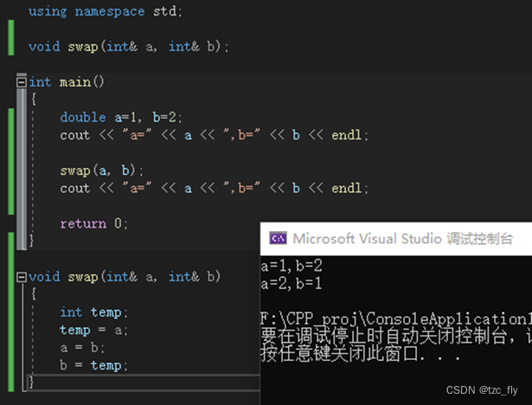Image resolution: width=532 pixels, height=405 pixels.
Task: Click the 'return 0;' line
Action: 94,223
